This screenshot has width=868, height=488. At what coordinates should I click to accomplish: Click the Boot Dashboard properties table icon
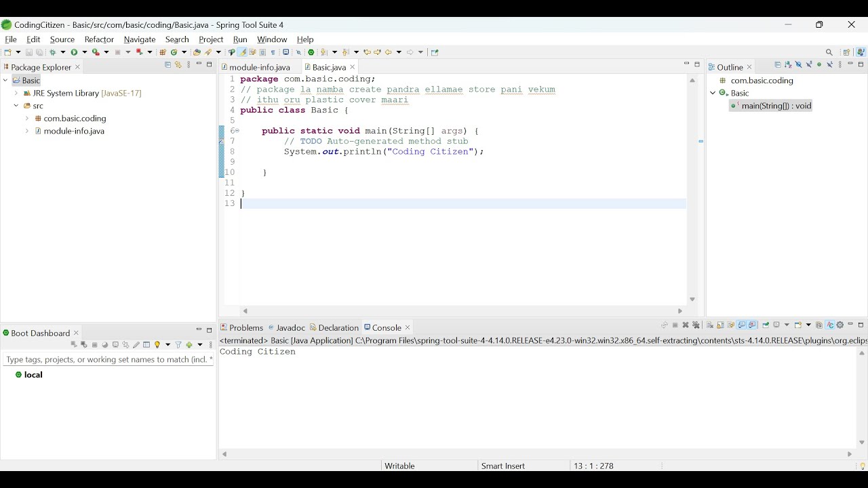146,345
